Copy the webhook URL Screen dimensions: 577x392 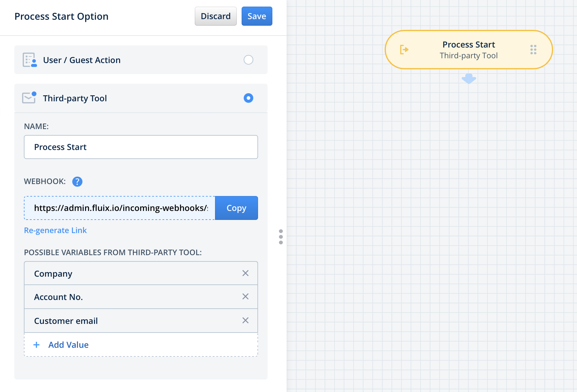point(236,208)
